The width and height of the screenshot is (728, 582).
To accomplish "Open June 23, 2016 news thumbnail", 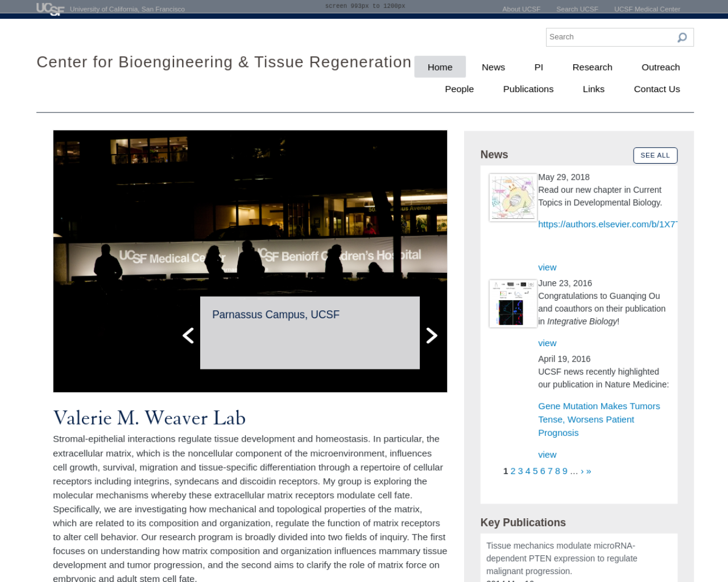I will coord(513,304).
